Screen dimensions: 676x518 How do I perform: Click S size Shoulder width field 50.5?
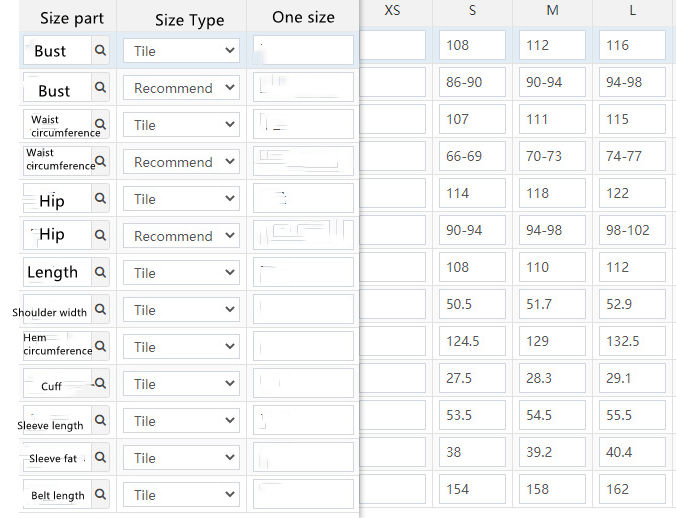tap(472, 304)
